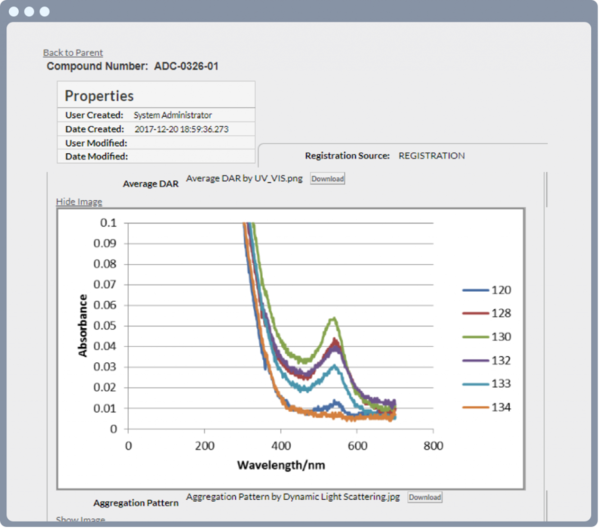
Task: Click the Back to Parent link
Action: tap(73, 53)
